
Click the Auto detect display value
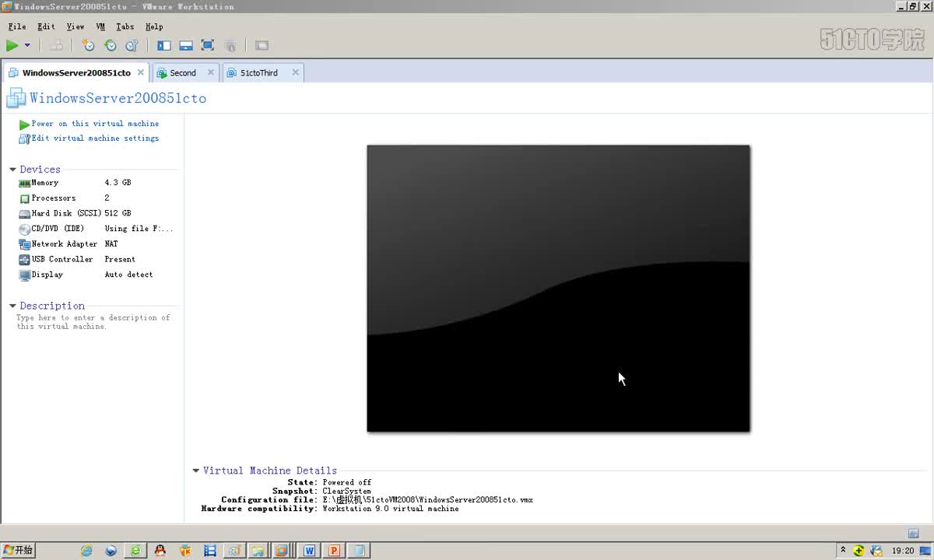129,275
